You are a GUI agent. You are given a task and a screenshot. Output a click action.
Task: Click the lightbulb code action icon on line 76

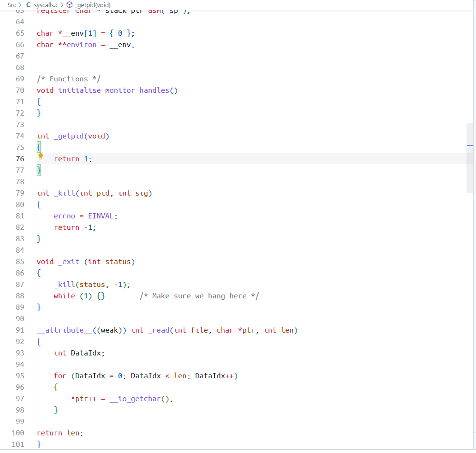[40, 157]
